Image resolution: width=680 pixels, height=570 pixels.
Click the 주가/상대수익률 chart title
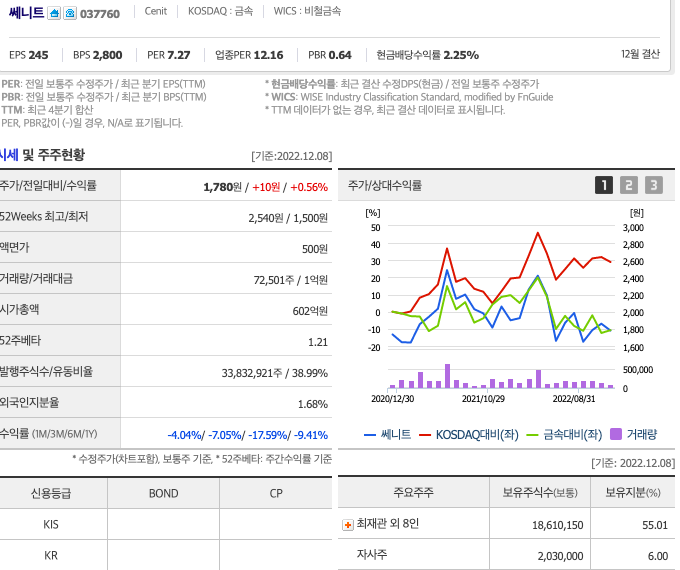[x=385, y=186]
